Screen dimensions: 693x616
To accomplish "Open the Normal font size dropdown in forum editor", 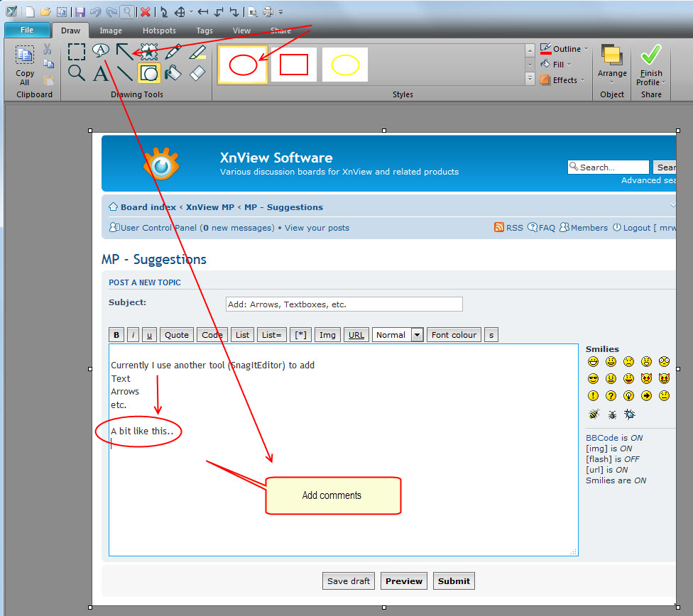I will click(x=417, y=335).
